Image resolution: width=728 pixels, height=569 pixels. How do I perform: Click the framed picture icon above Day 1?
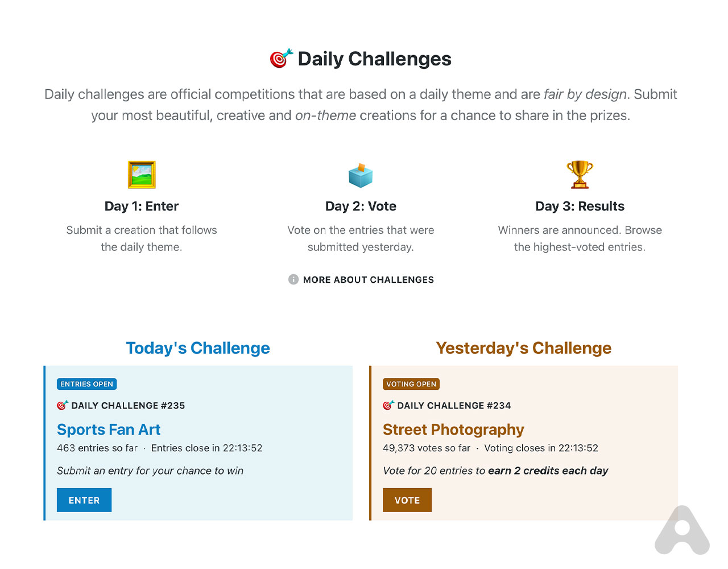coord(142,175)
